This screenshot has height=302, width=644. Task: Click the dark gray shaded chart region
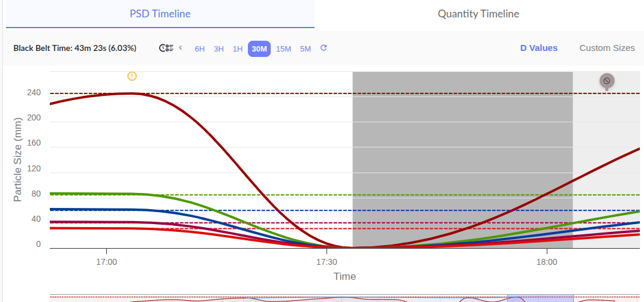(x=462, y=150)
